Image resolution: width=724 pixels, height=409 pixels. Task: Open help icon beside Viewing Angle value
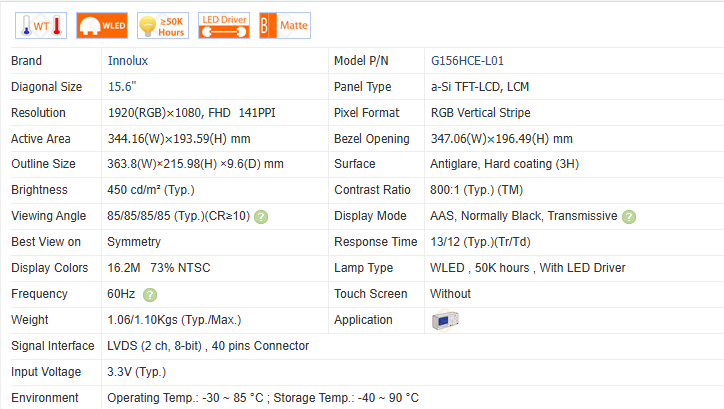[x=261, y=216]
